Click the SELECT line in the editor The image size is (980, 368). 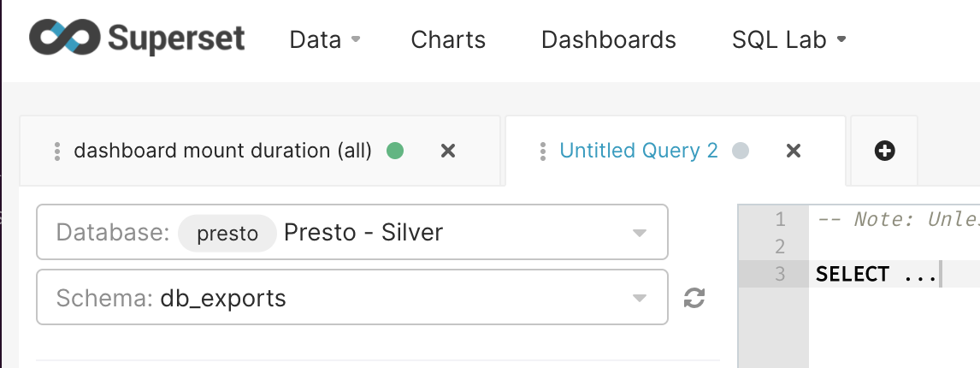tap(876, 274)
